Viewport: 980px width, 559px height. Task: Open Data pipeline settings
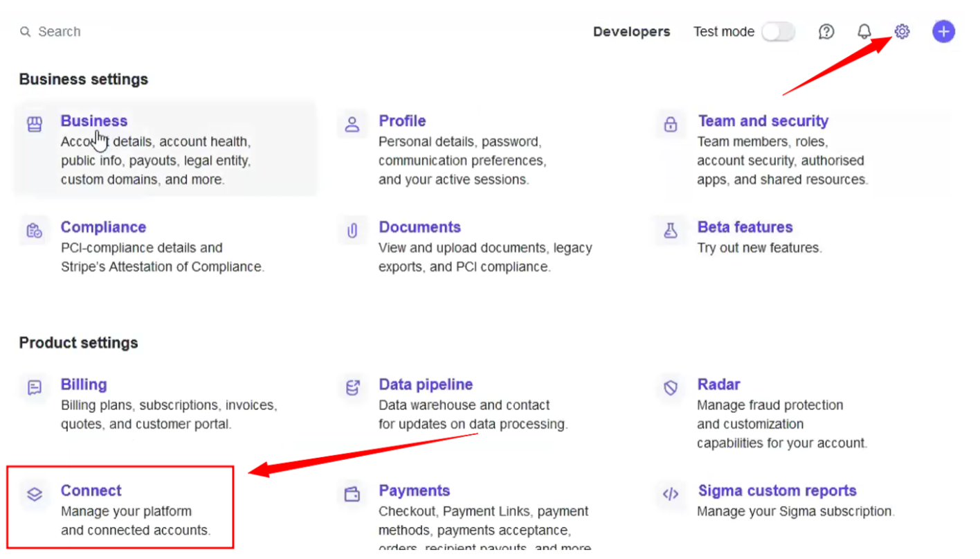(426, 384)
